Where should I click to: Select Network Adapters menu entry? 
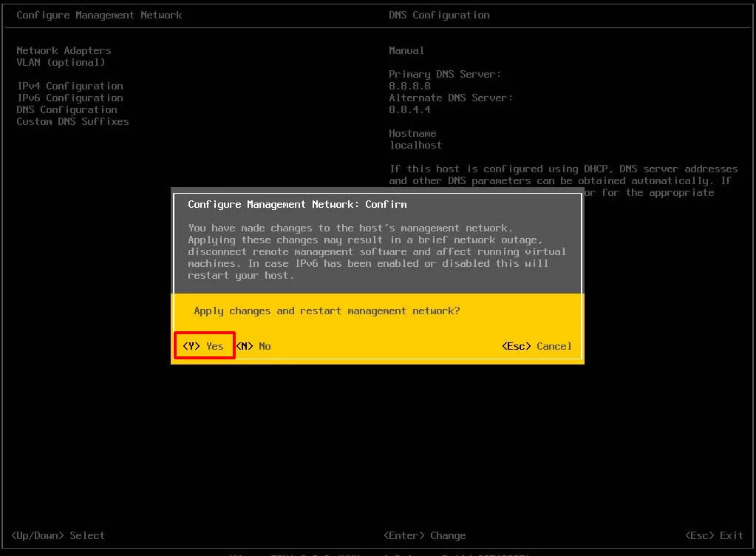point(64,50)
